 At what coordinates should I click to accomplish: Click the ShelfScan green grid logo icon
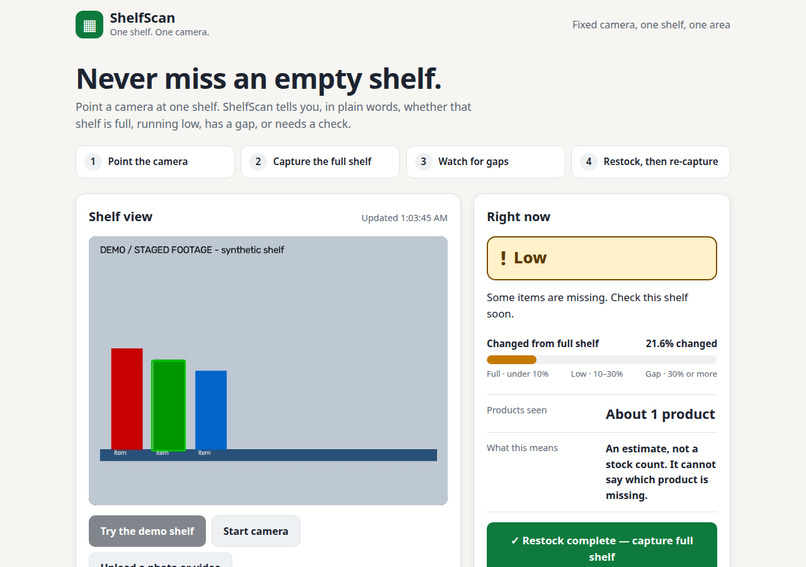coord(89,25)
